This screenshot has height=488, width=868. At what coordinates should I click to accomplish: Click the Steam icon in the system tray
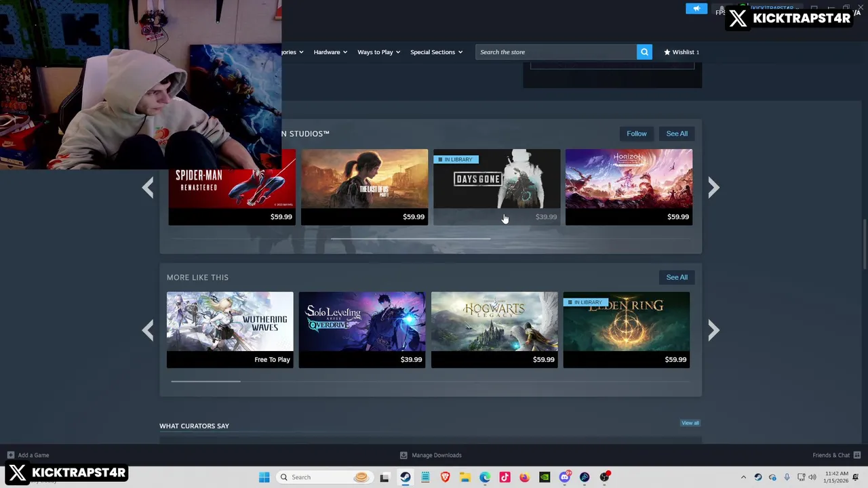[758, 477]
